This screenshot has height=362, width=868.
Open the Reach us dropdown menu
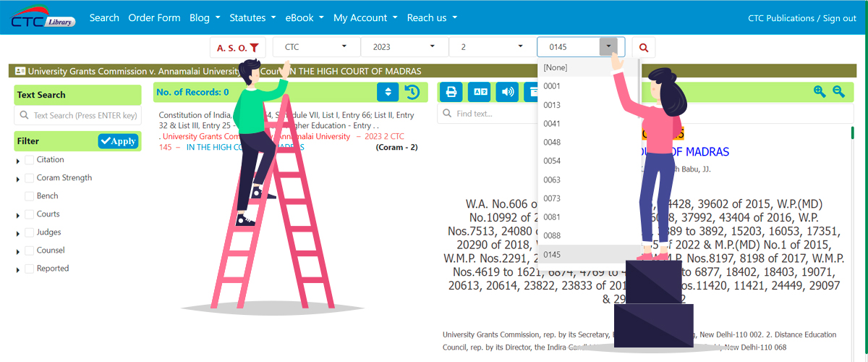tap(432, 17)
